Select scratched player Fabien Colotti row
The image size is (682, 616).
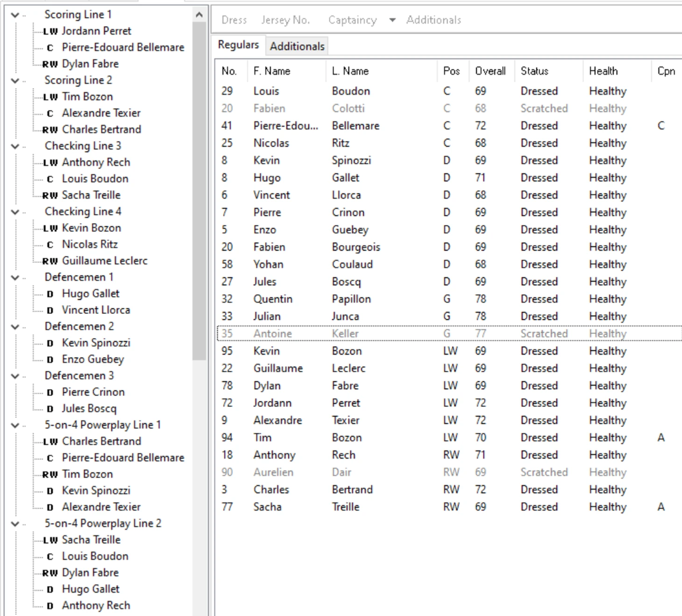(449, 108)
